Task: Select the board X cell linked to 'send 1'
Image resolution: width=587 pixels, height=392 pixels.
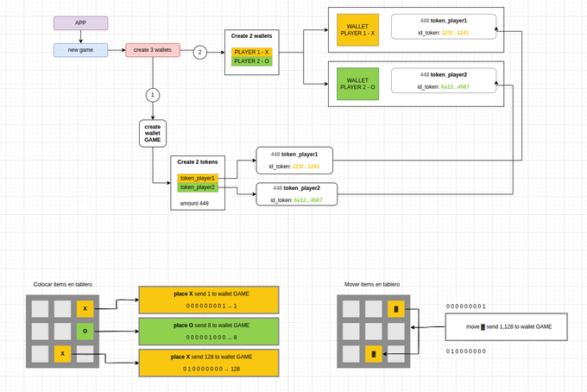Action: (x=85, y=309)
